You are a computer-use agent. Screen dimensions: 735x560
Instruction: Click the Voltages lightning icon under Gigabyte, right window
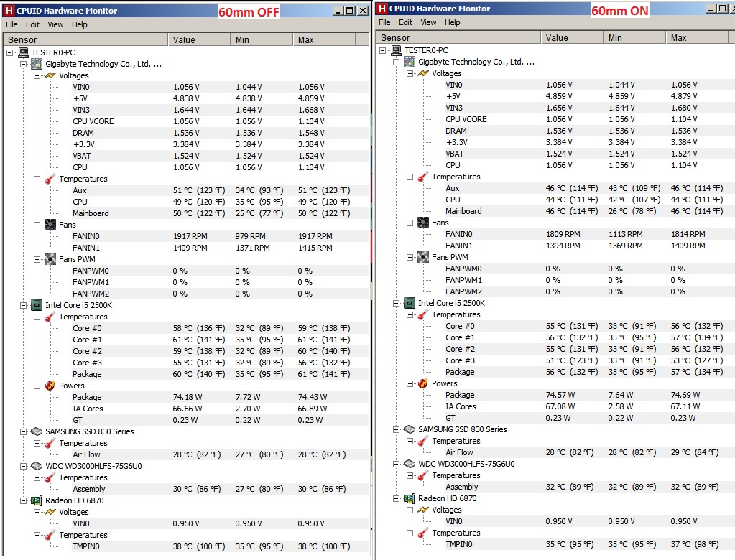[x=423, y=73]
